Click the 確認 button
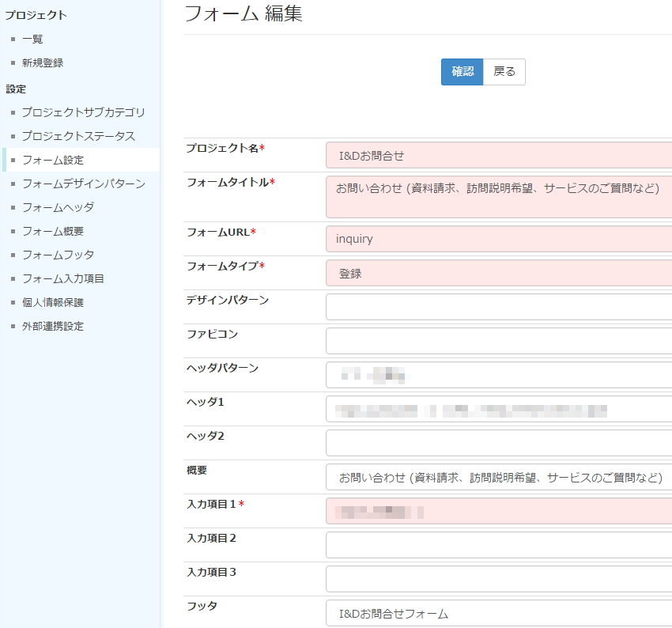The height and width of the screenshot is (628, 672). click(462, 72)
